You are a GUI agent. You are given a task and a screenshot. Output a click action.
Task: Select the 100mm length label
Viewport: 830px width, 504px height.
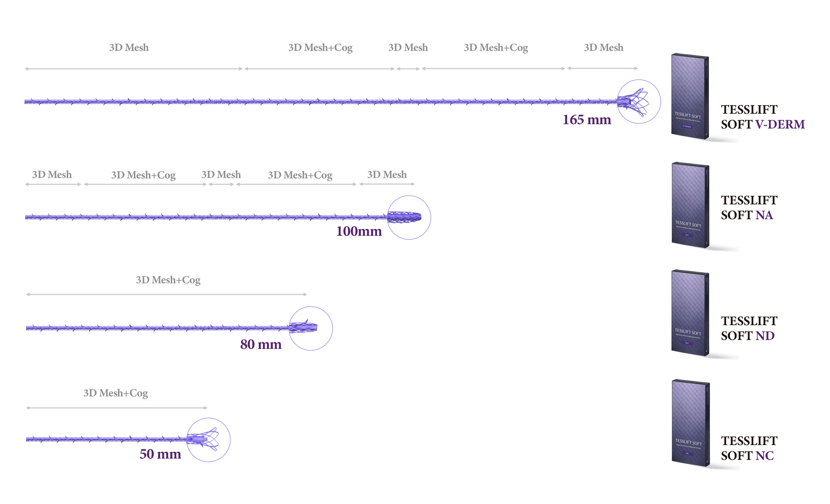point(359,232)
